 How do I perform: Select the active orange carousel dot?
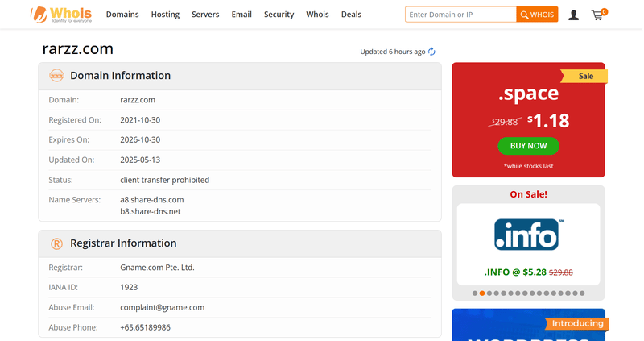coord(482,293)
